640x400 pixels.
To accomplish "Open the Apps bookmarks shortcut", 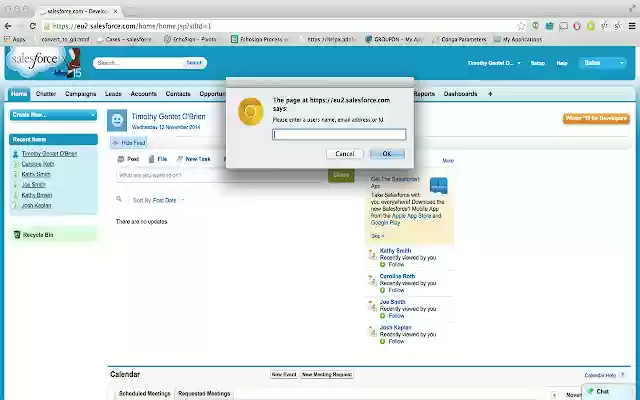I will click(x=15, y=40).
